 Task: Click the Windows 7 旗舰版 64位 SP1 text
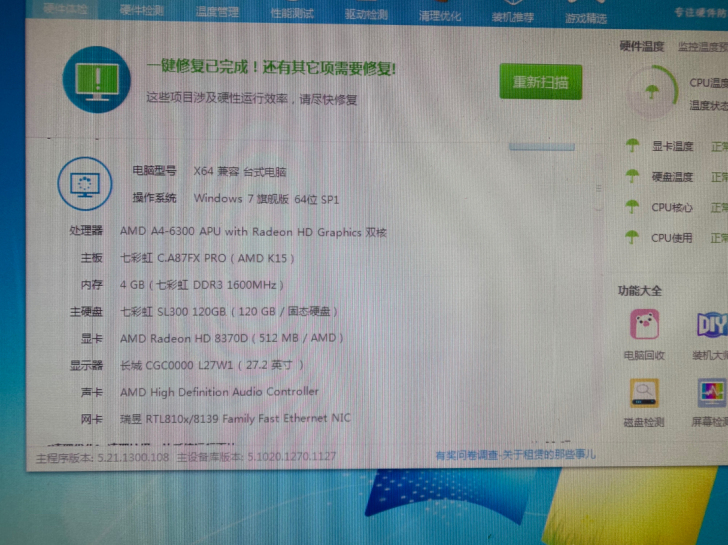tap(266, 199)
